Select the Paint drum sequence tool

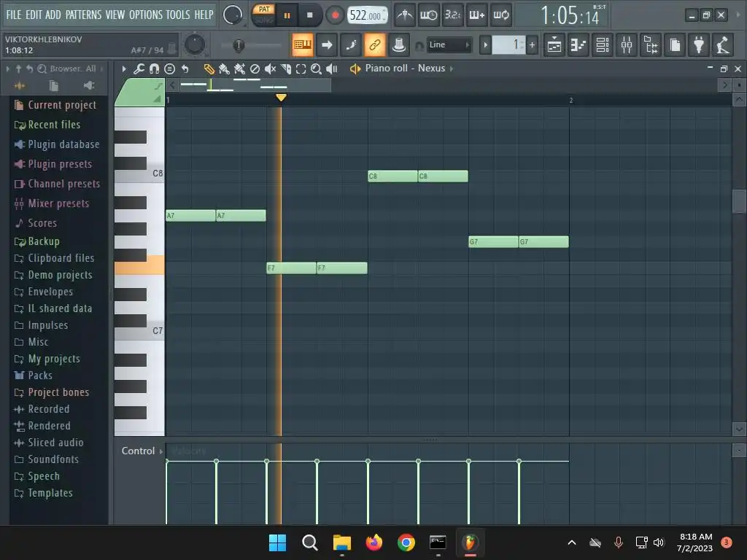239,69
